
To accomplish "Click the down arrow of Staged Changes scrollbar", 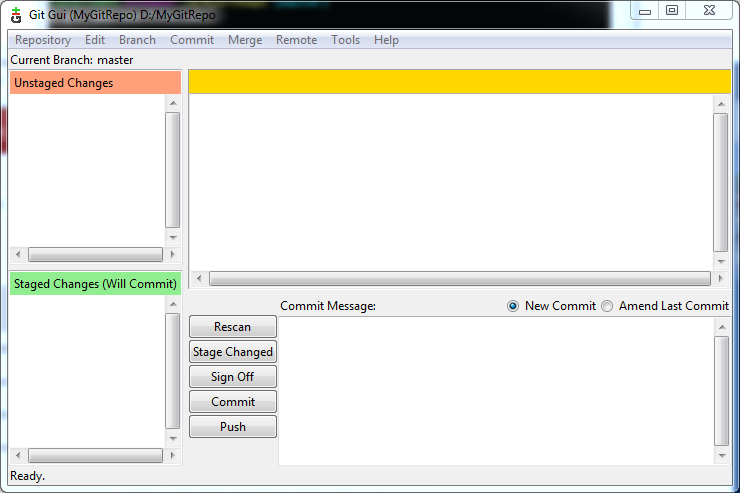I will point(173,438).
